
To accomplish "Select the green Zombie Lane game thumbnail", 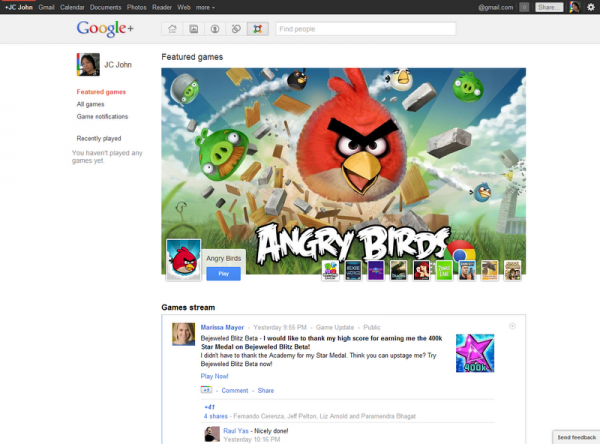I will point(444,270).
